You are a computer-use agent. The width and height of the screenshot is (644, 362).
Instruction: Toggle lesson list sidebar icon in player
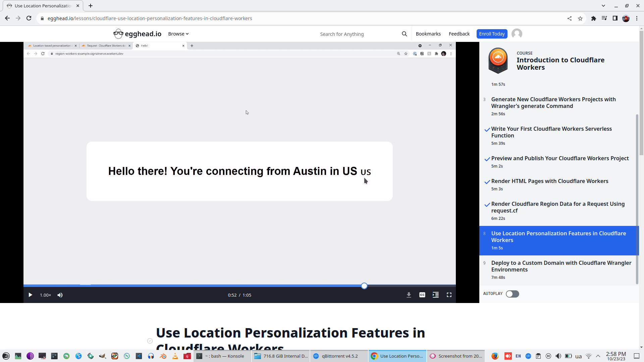coord(436,295)
